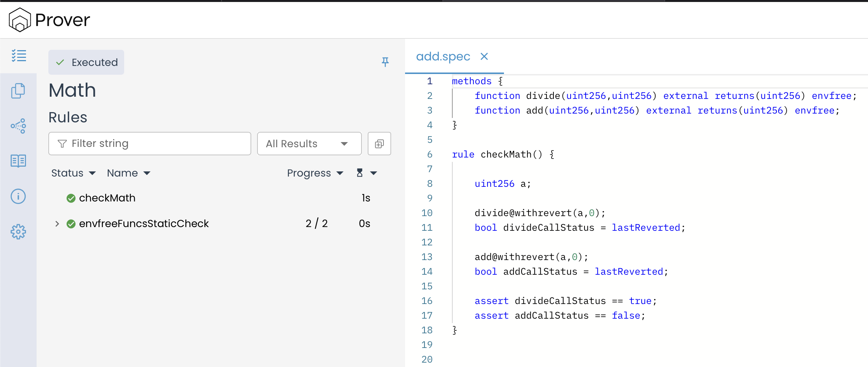
Task: Click the files copy sidebar icon
Action: [x=18, y=91]
